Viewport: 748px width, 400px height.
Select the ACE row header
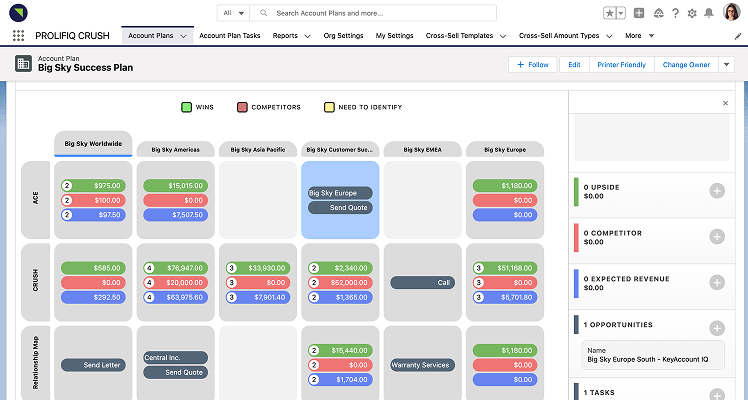[x=36, y=200]
